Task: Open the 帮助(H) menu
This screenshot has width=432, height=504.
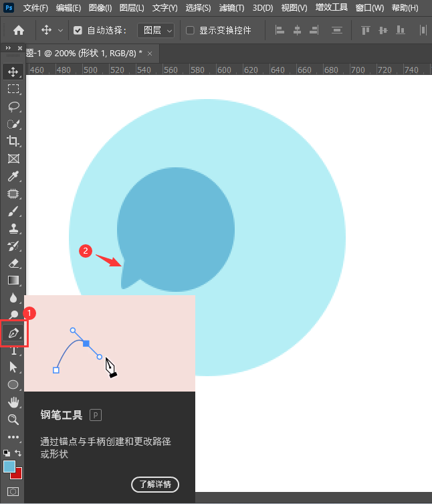Action: click(x=405, y=8)
